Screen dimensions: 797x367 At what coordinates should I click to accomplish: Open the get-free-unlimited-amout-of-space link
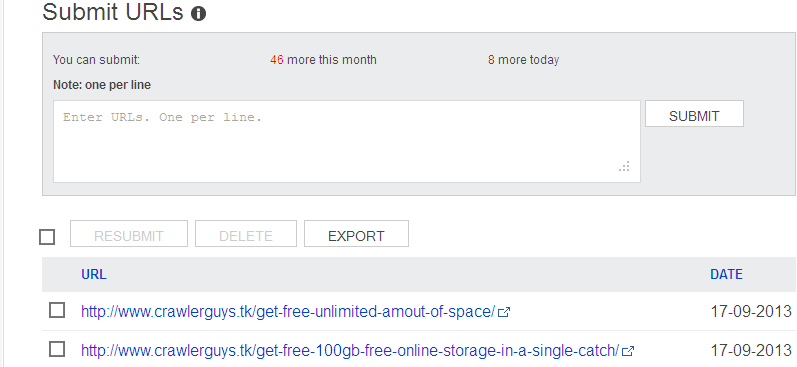[288, 312]
